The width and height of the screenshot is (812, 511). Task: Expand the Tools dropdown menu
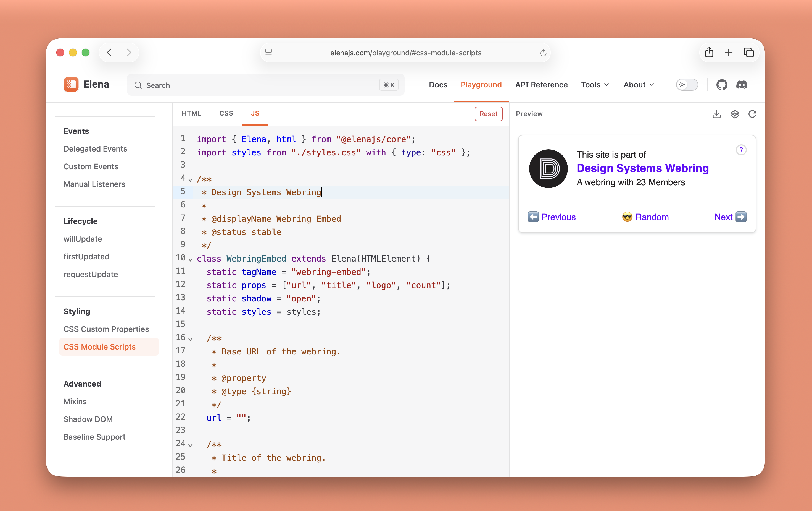pos(595,85)
